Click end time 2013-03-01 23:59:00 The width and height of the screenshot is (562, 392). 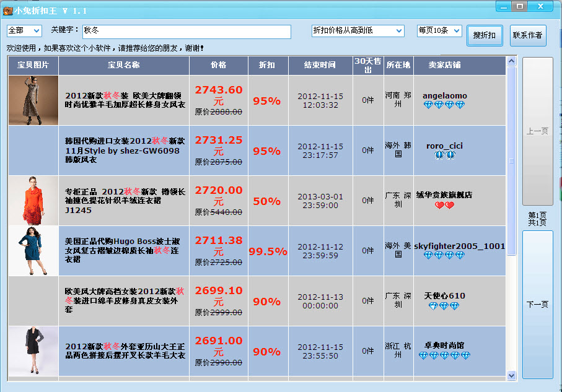point(320,201)
